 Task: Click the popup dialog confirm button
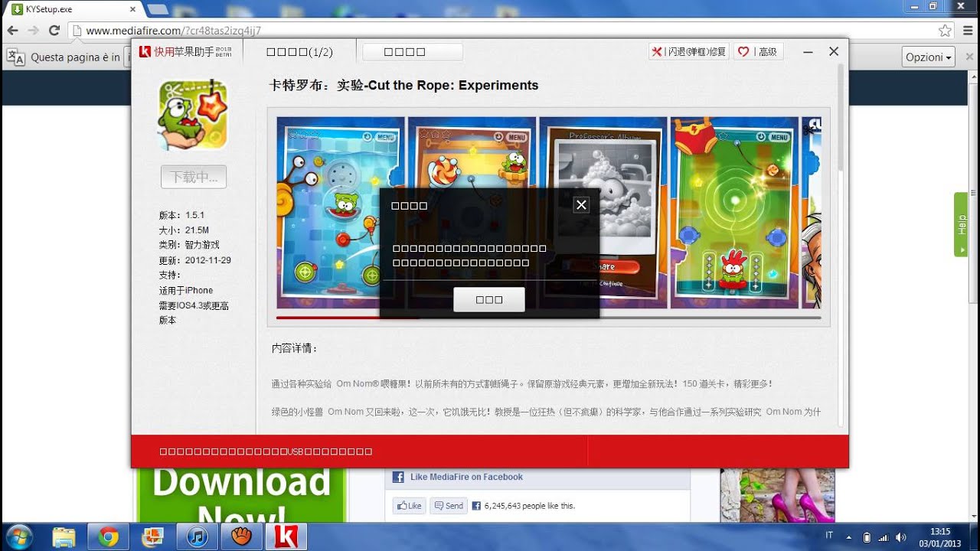(x=488, y=300)
